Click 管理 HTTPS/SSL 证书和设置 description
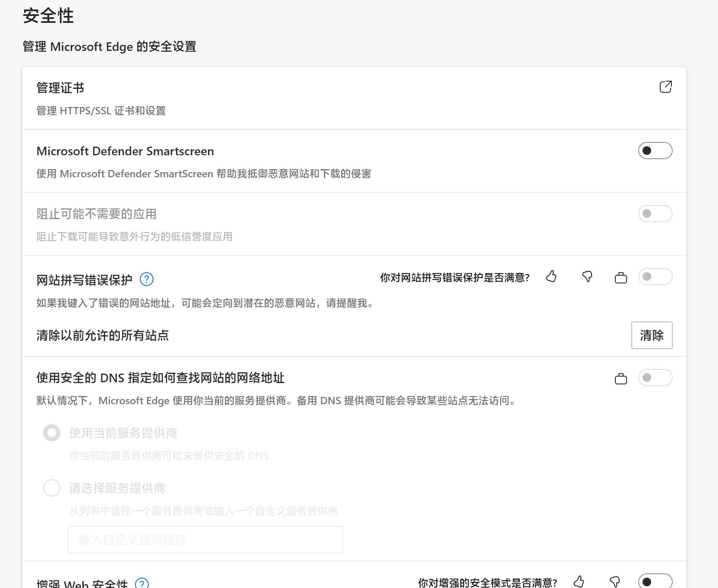Screen dimensions: 718x588 pyautogui.click(x=101, y=111)
